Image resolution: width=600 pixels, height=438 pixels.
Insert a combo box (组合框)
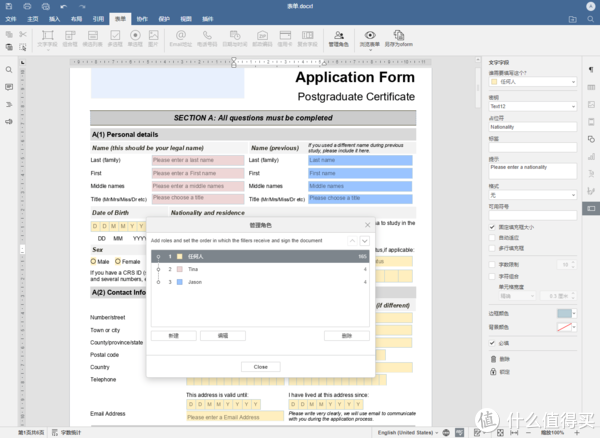coord(70,39)
